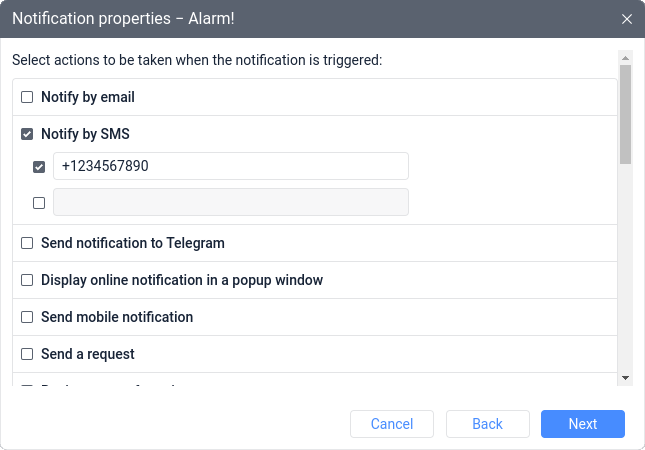Cancel the notification setup
Image resolution: width=645 pixels, height=450 pixels.
(392, 424)
